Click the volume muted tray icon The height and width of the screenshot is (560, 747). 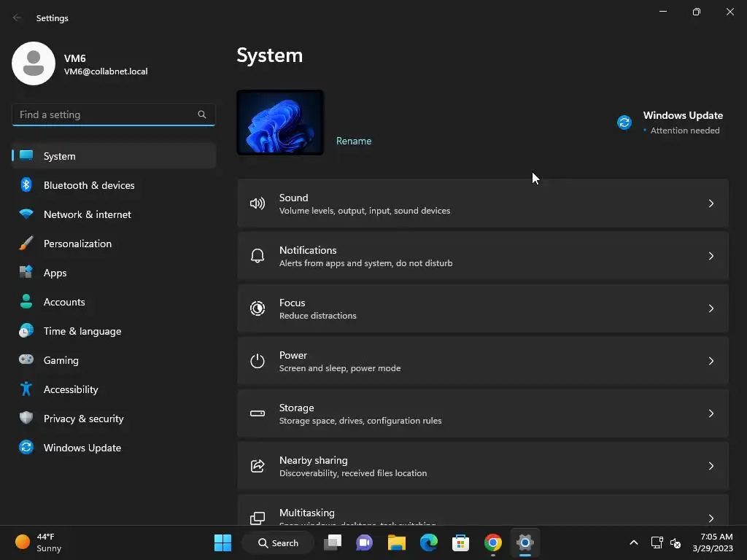pos(675,542)
